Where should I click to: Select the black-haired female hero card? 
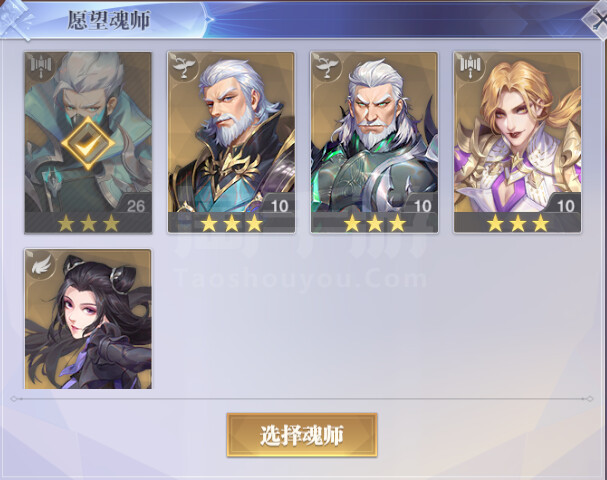coord(88,319)
